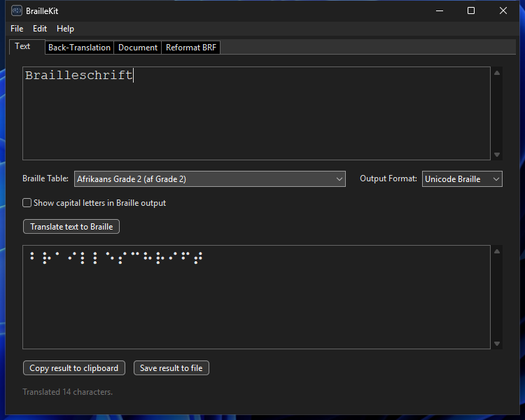Screen dimensions: 525x420
Task: Click inside the Braille output text area
Action: (x=256, y=297)
